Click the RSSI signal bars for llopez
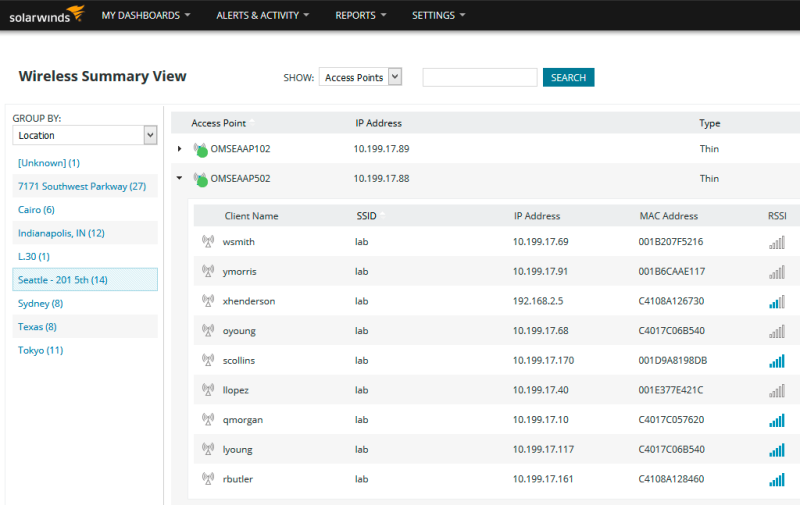The image size is (800, 505). (x=777, y=390)
